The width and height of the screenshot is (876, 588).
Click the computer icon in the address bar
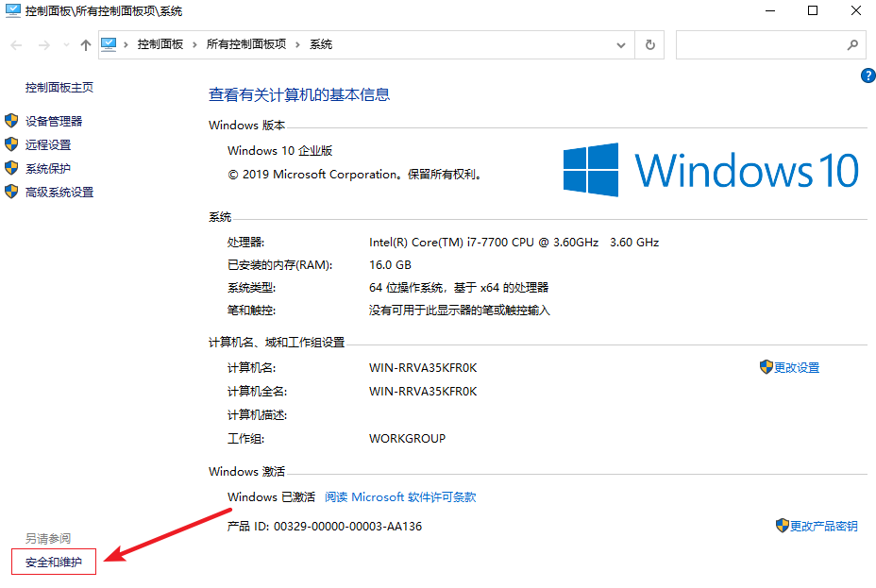click(x=109, y=44)
